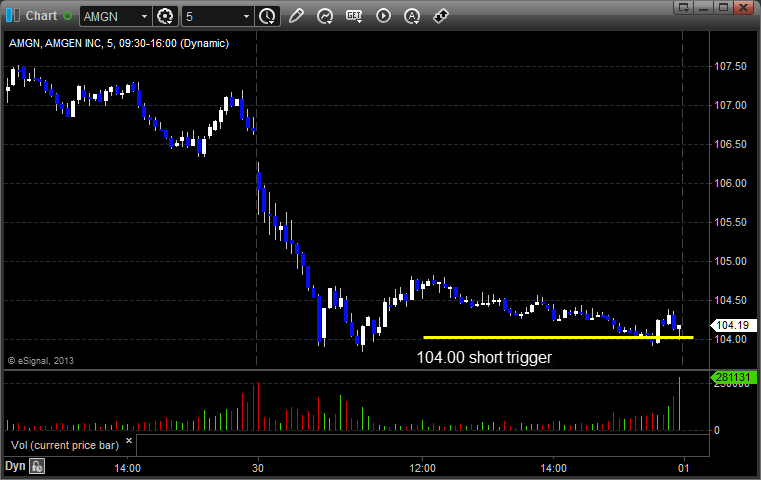Click the Vol (current price bar) label

coord(65,445)
